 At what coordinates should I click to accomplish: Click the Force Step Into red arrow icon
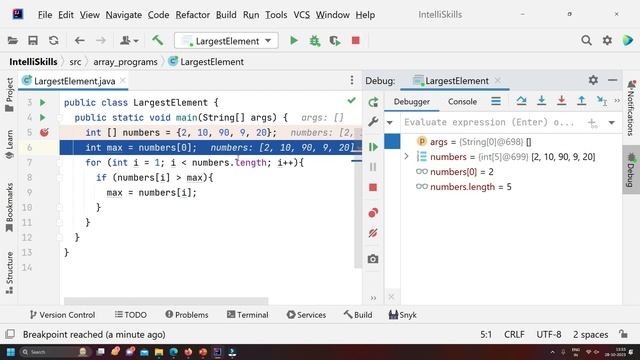[562, 101]
